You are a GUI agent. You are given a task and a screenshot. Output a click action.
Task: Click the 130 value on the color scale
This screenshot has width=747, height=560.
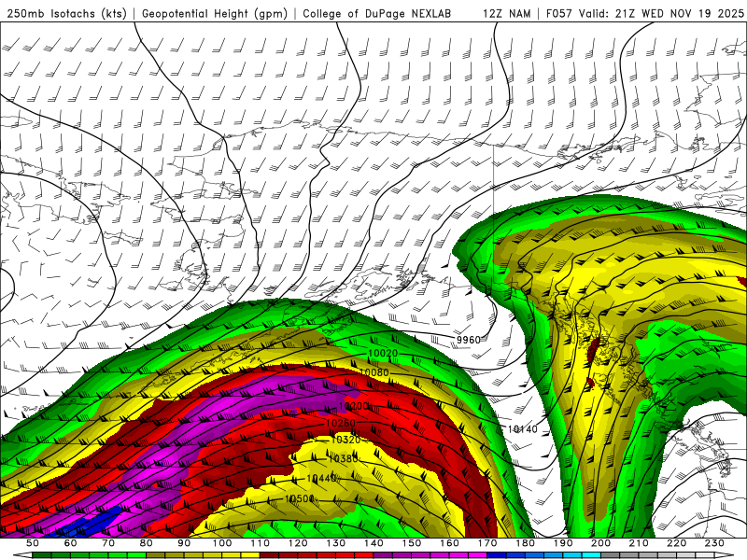[336, 543]
